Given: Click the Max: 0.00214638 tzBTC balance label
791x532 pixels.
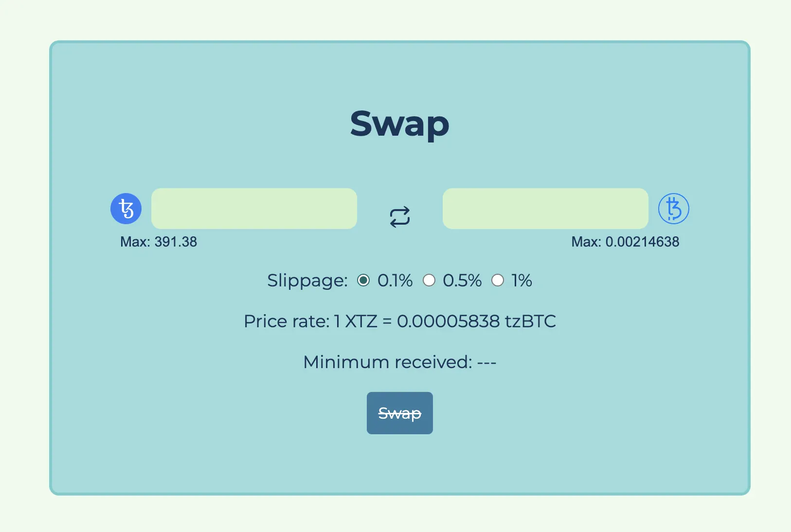Looking at the screenshot, I should (625, 242).
